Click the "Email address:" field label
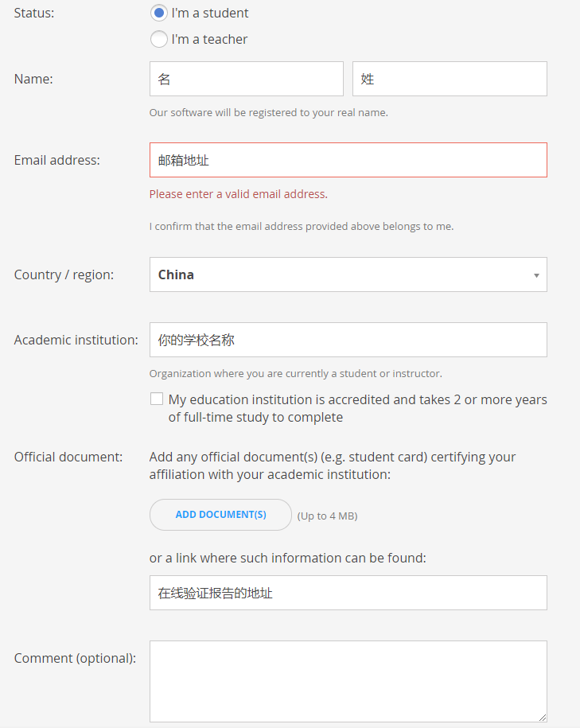Screen dimensions: 580x728 (x=57, y=160)
